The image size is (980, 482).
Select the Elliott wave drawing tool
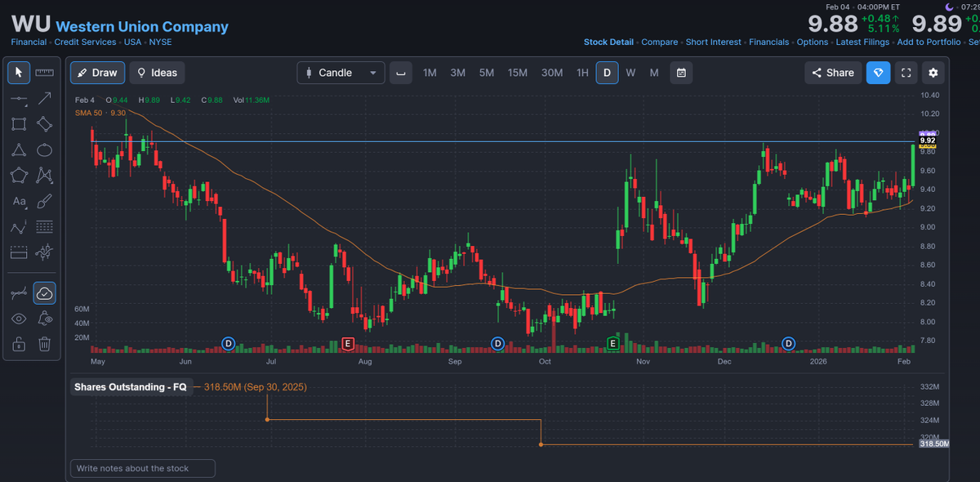point(20,226)
